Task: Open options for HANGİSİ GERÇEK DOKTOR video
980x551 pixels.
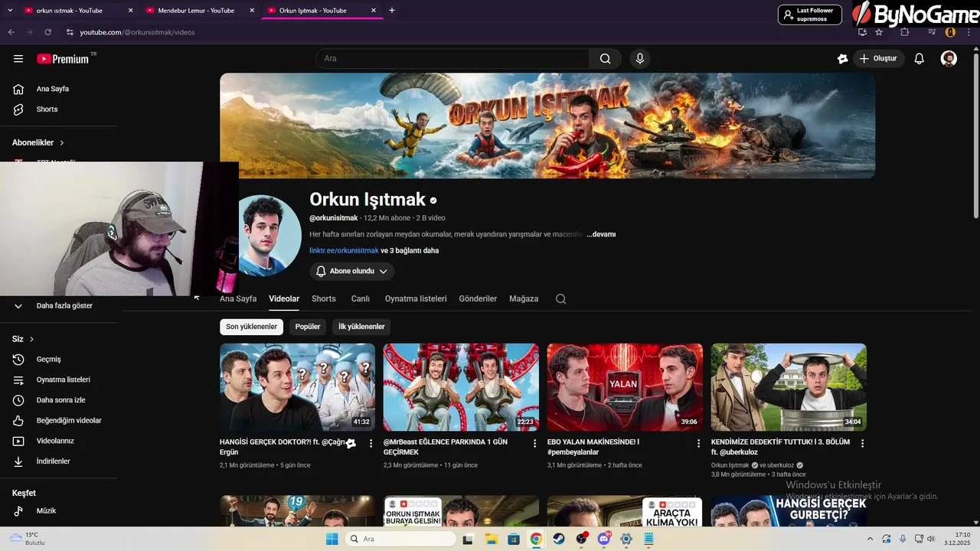Action: tap(371, 443)
